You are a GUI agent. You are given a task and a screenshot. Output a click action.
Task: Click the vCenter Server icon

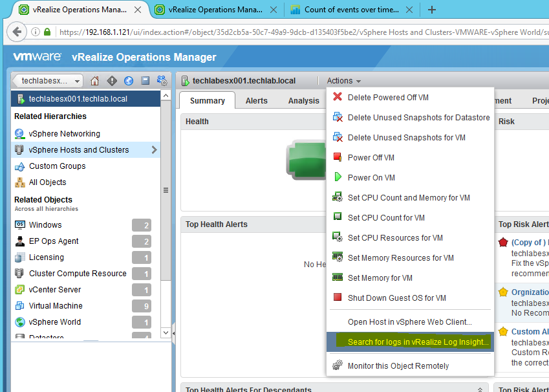pos(19,290)
